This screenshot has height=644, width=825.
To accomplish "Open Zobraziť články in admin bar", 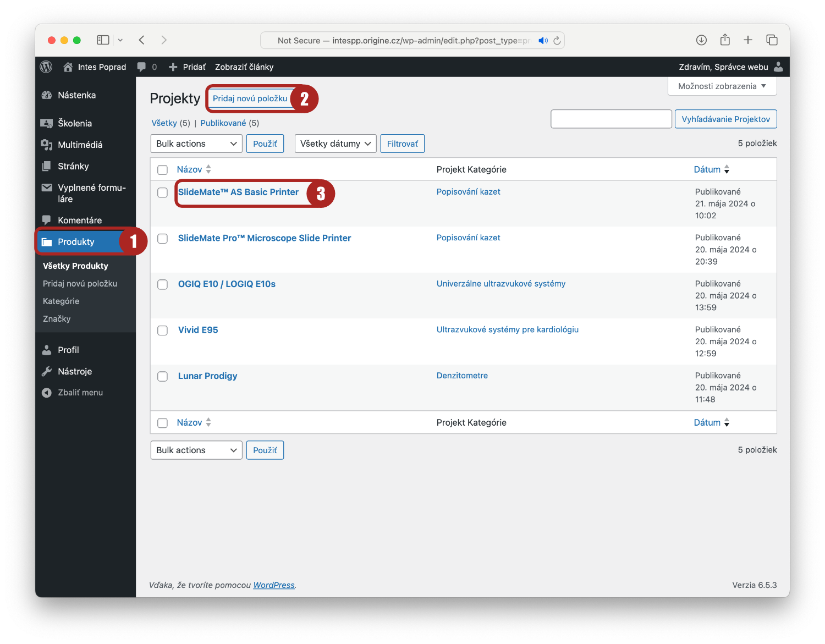I will (244, 67).
